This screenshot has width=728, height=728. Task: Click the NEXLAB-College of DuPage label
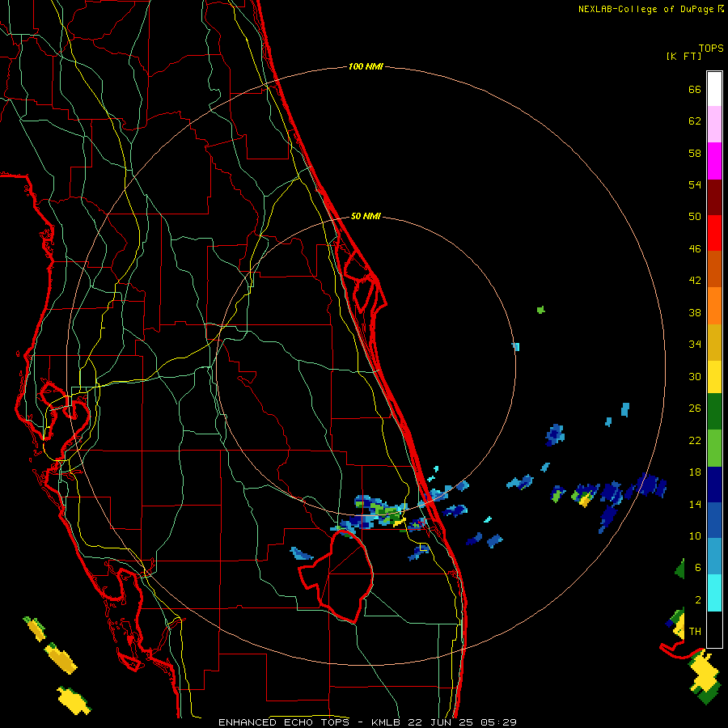click(646, 9)
